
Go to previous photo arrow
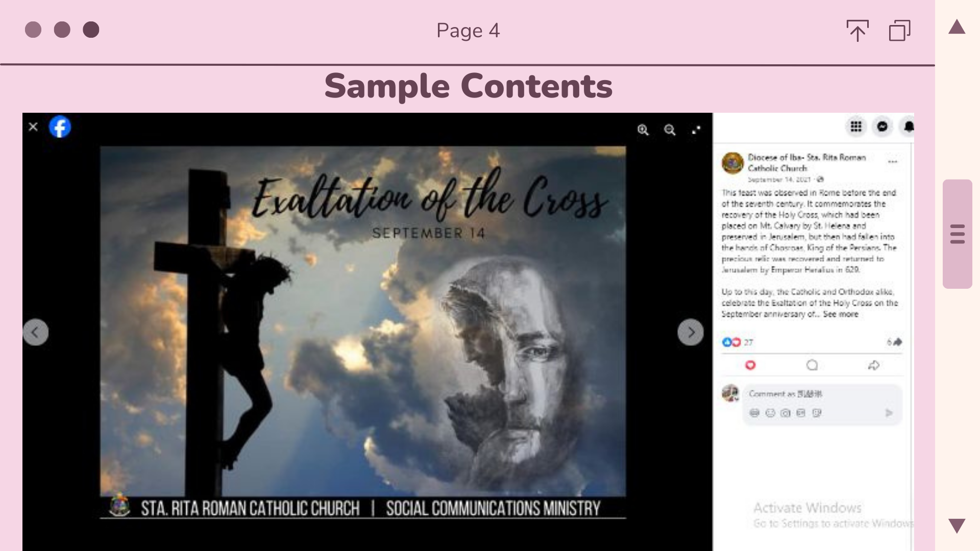point(35,333)
